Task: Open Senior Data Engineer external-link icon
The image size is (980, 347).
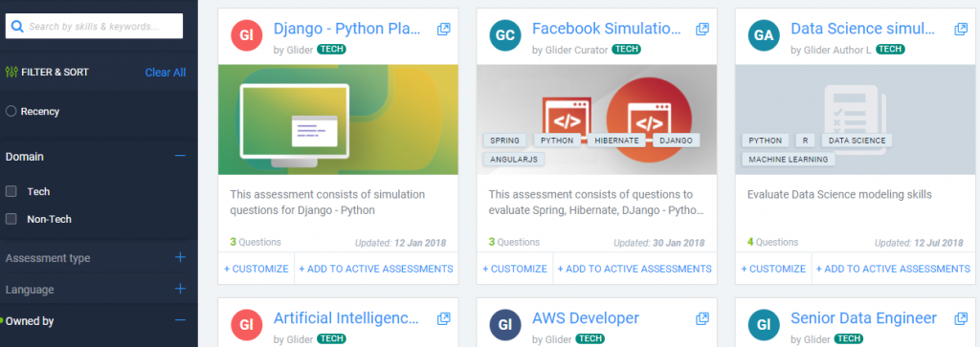Action: click(x=961, y=319)
